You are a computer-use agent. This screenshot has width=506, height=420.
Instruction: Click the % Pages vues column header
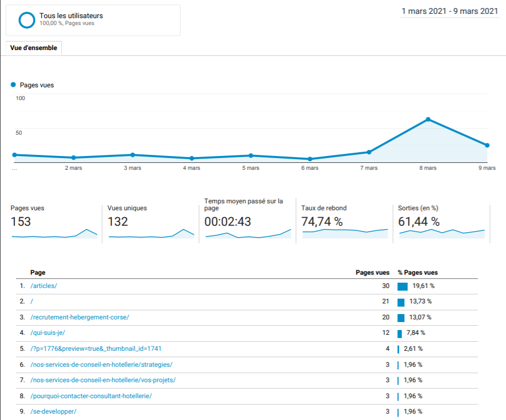coord(418,273)
